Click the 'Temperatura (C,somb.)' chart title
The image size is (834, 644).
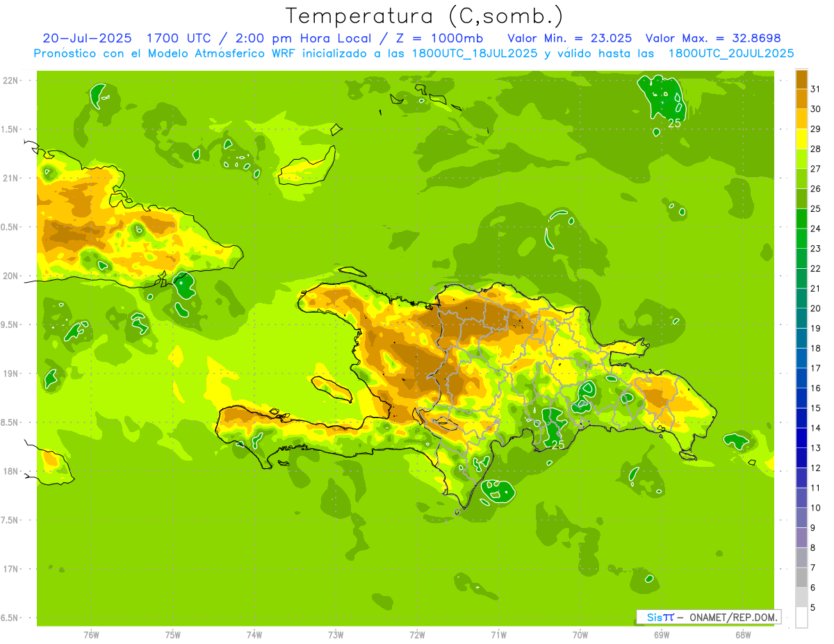click(425, 16)
